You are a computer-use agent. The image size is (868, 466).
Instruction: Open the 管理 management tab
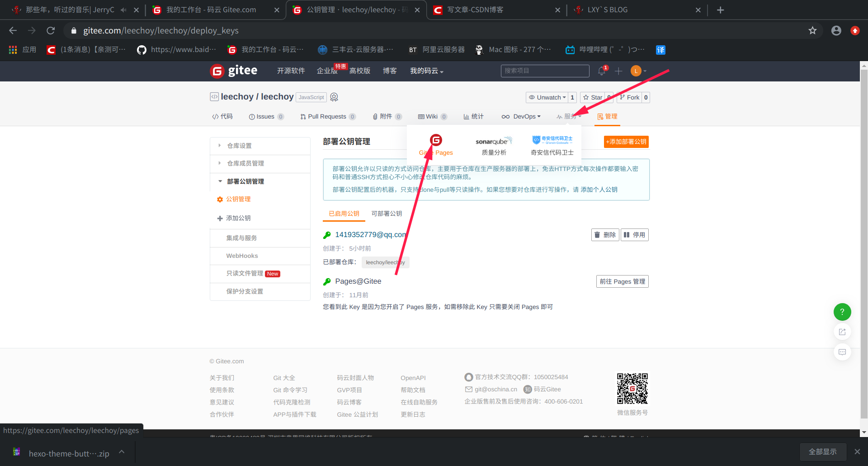pyautogui.click(x=607, y=116)
